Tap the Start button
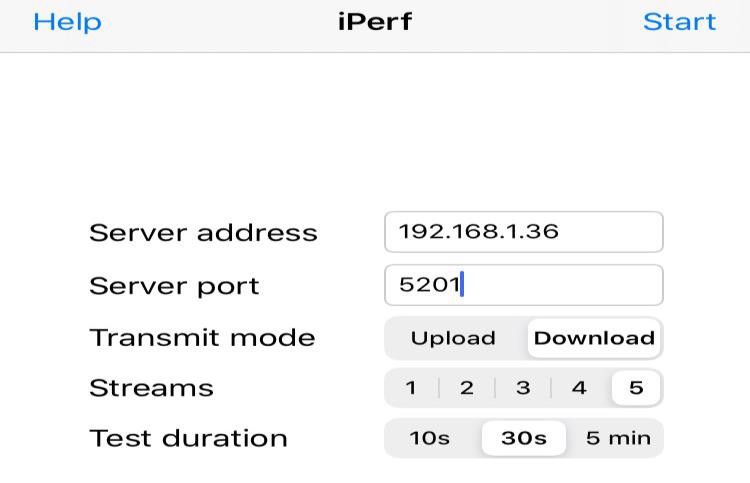Image resolution: width=750 pixels, height=483 pixels. click(x=679, y=22)
